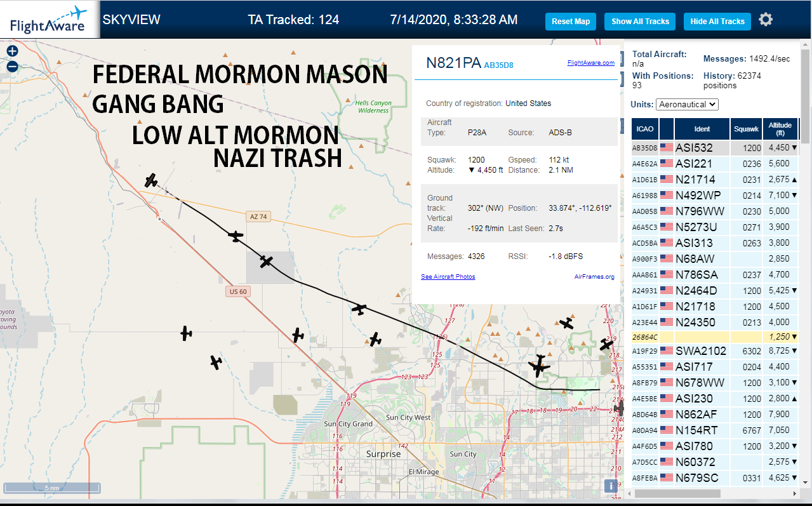Select the N796WW row
This screenshot has width=812, height=506.
pyautogui.click(x=715, y=211)
